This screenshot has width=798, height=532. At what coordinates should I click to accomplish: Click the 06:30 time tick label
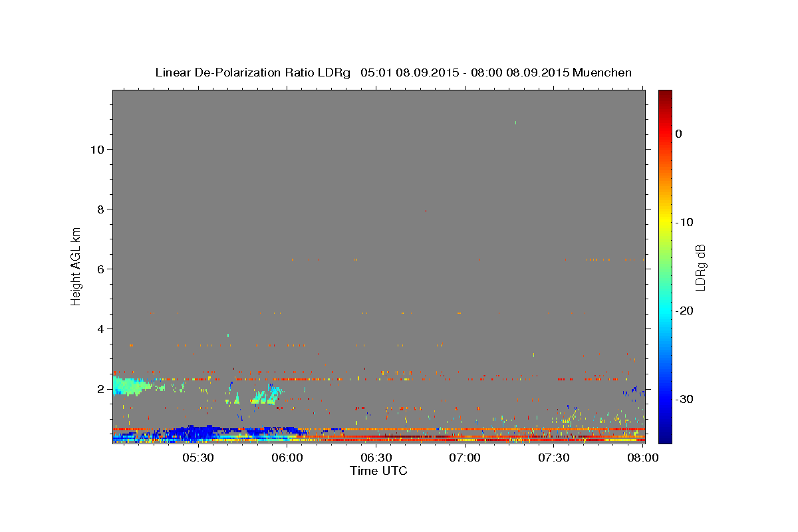pyautogui.click(x=376, y=458)
